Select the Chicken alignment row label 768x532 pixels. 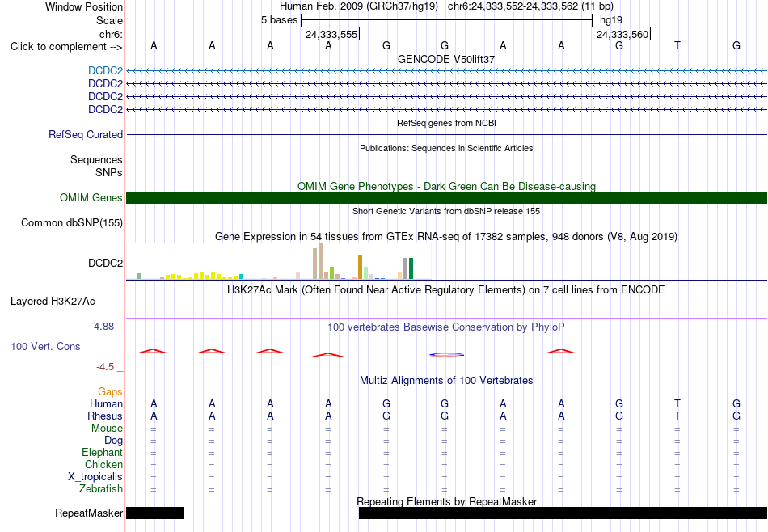click(103, 464)
